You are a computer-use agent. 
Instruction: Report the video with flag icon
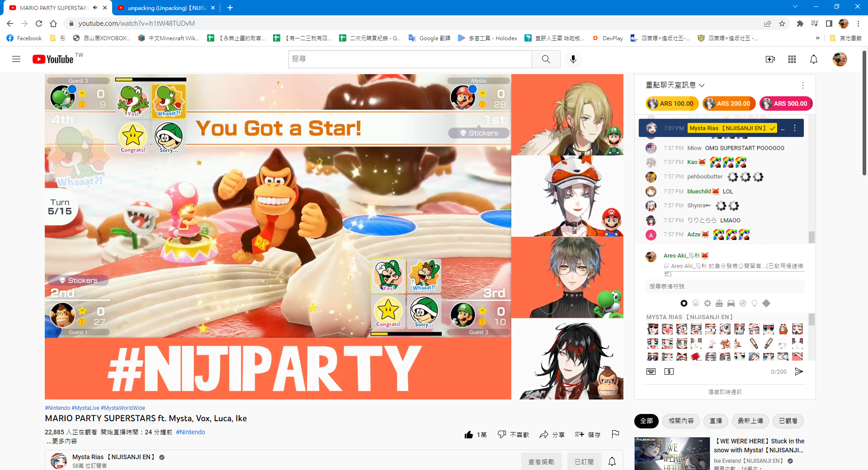point(615,434)
